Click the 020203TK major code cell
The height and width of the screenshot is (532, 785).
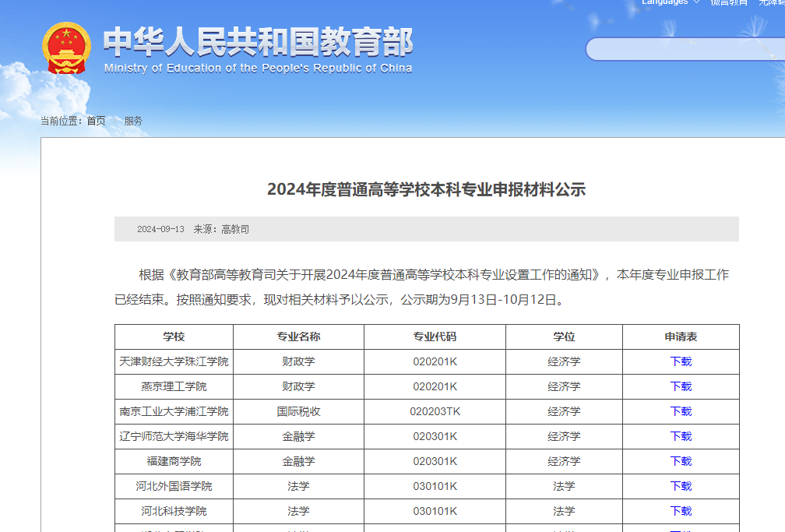click(x=435, y=412)
